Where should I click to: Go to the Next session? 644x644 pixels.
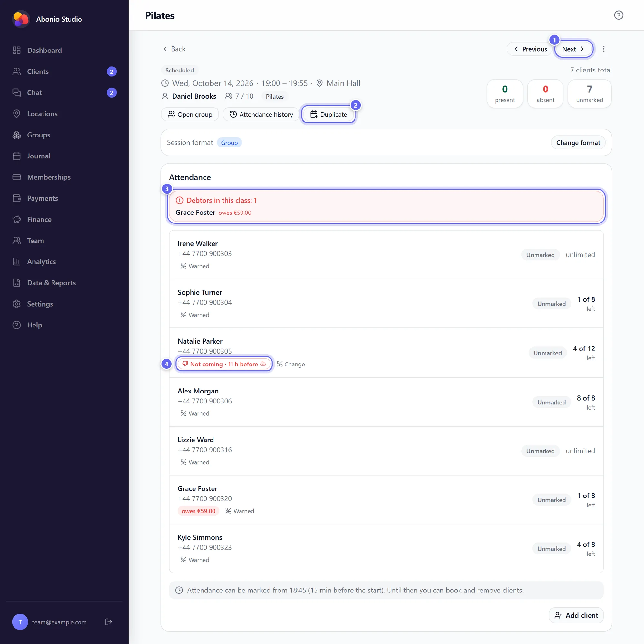574,49
